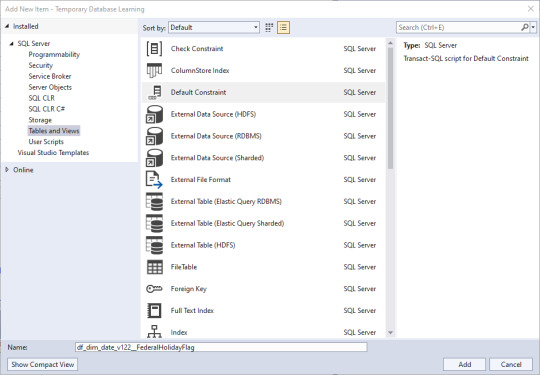Select Programmability category

click(x=54, y=54)
